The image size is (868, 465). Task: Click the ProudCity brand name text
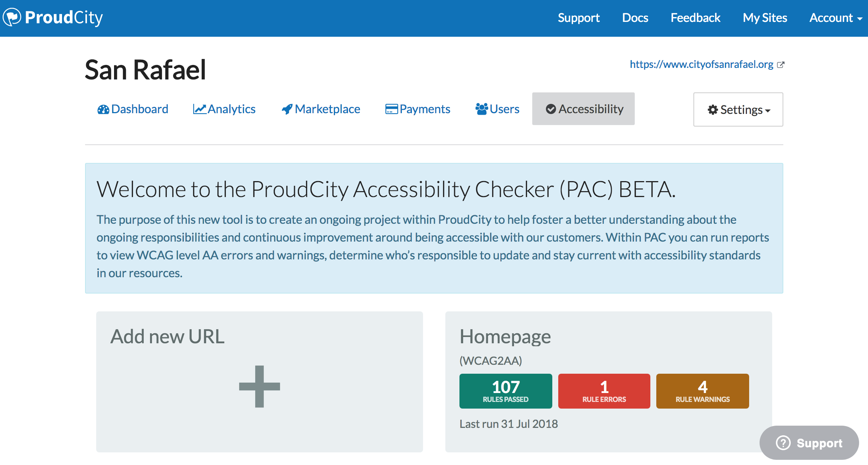coord(64,18)
